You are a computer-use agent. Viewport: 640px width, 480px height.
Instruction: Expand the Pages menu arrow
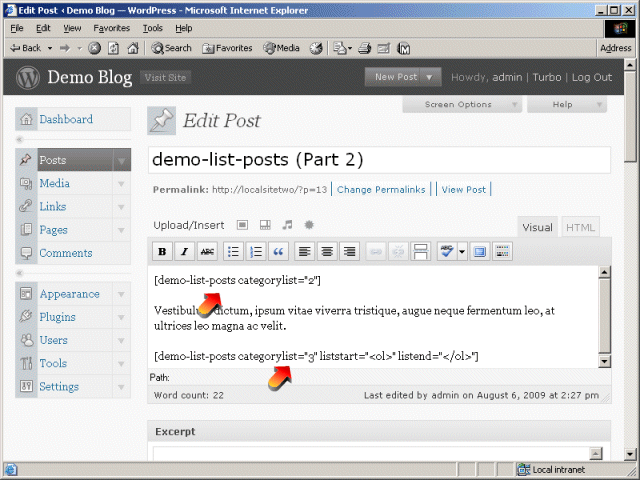pos(121,230)
